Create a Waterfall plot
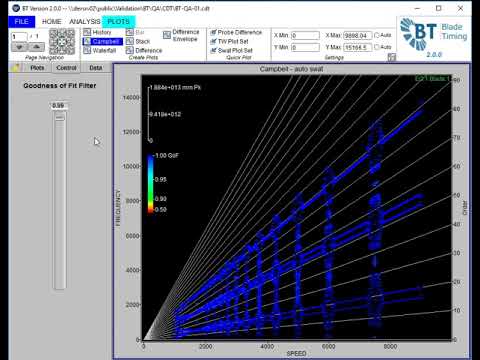This screenshot has width=480, height=360. pyautogui.click(x=100, y=50)
